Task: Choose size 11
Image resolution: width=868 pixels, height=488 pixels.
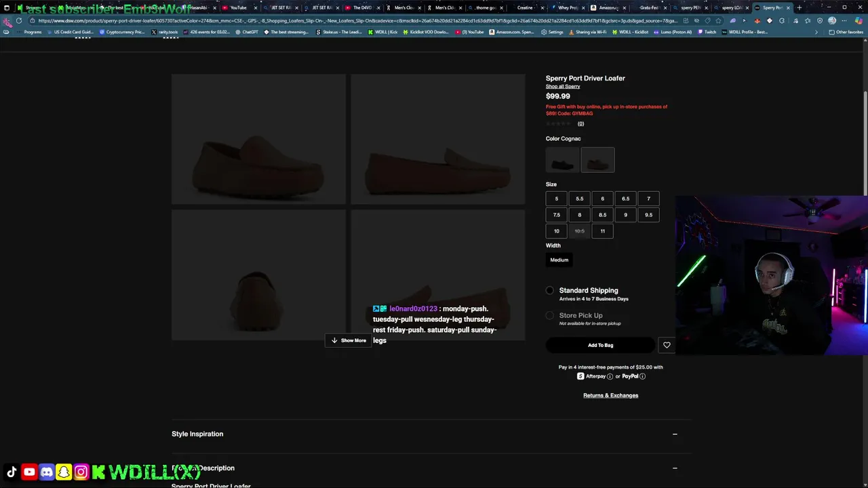Action: click(x=602, y=231)
